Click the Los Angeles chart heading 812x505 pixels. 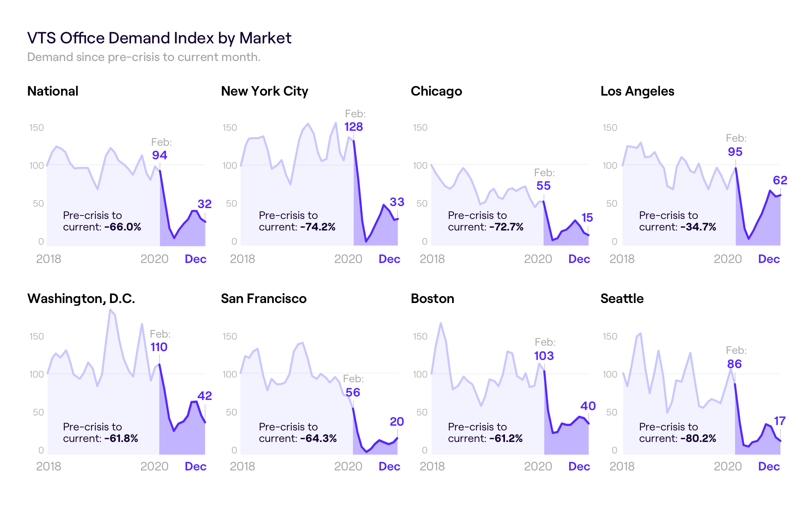637,91
